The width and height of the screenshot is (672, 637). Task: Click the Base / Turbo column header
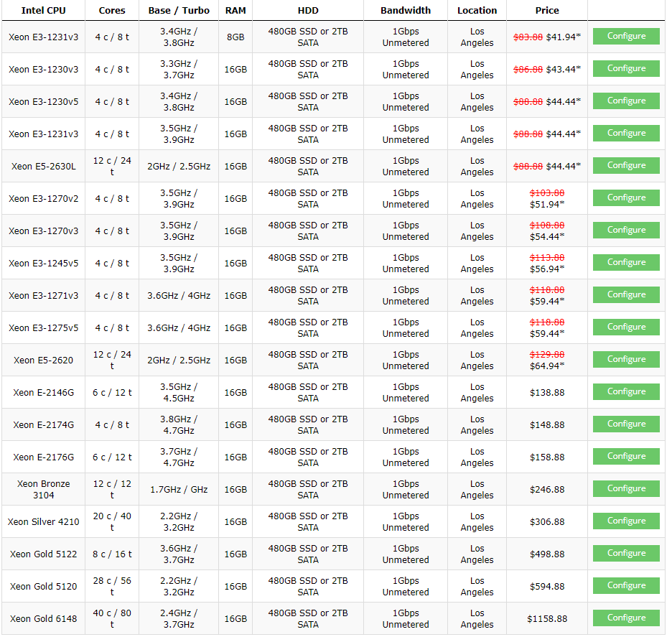[x=179, y=10]
